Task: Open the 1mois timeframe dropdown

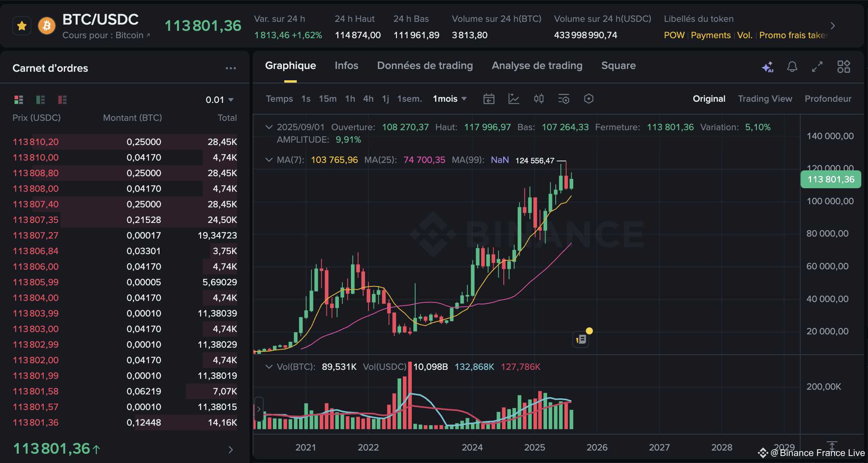Action: tap(449, 99)
